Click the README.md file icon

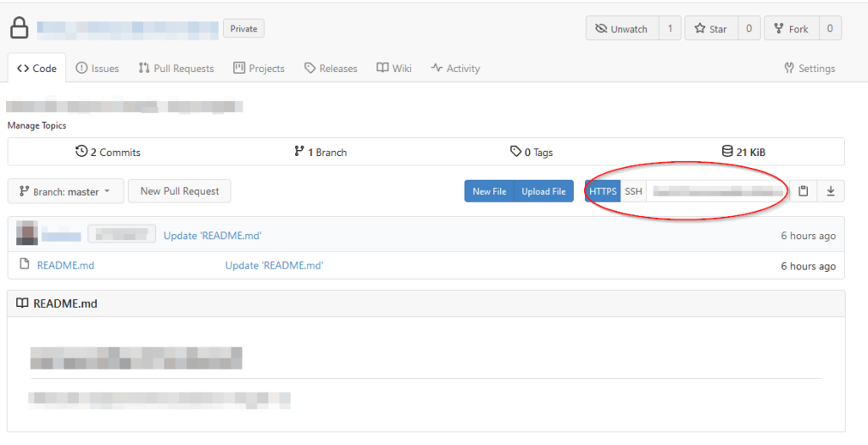[25, 264]
